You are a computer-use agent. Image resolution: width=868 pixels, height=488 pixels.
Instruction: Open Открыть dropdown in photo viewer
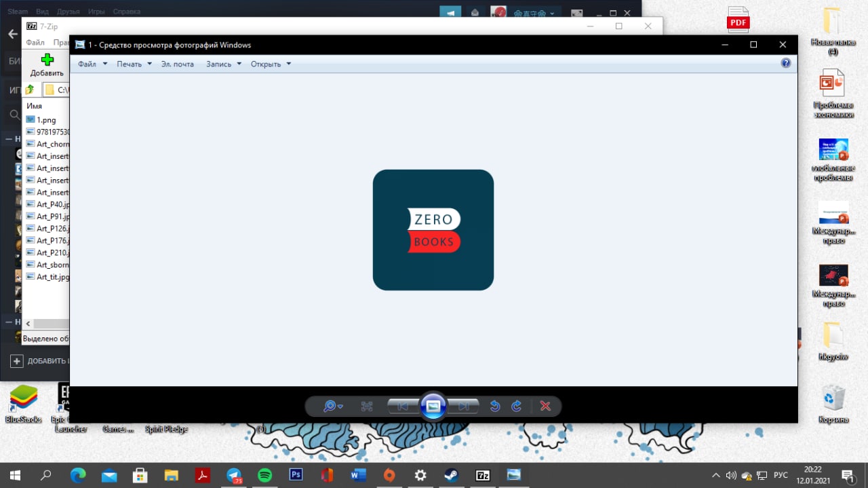271,64
